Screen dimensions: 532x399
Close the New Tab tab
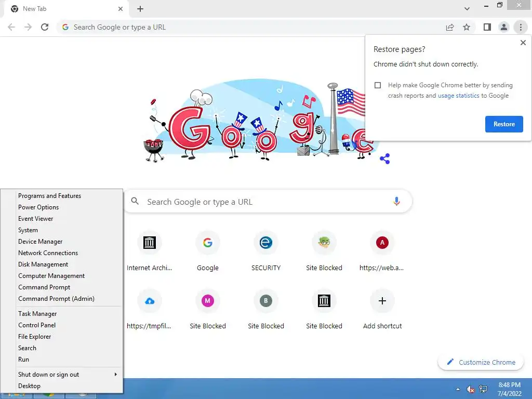point(121,9)
